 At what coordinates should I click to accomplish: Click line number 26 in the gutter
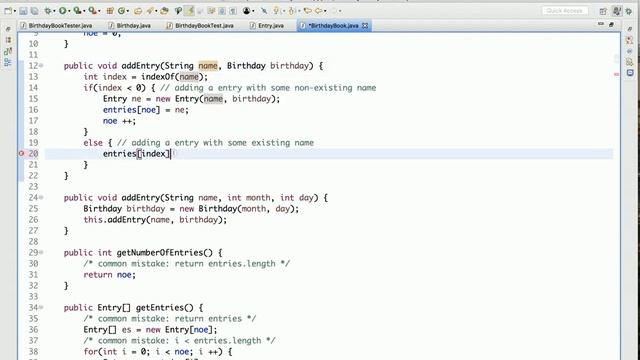click(x=33, y=220)
